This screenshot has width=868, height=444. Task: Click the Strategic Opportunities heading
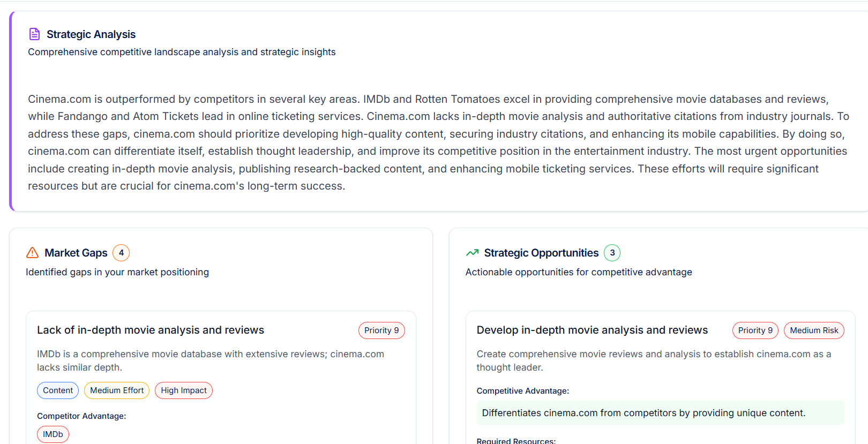(x=541, y=253)
